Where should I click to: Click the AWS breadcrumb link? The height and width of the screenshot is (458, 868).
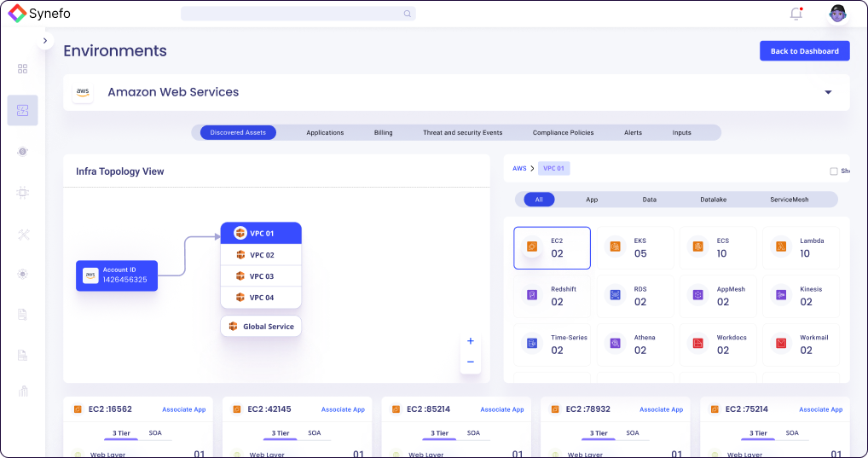coord(519,168)
